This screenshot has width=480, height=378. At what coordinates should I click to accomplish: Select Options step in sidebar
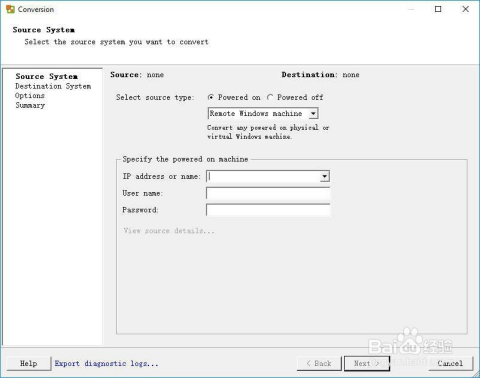point(30,96)
